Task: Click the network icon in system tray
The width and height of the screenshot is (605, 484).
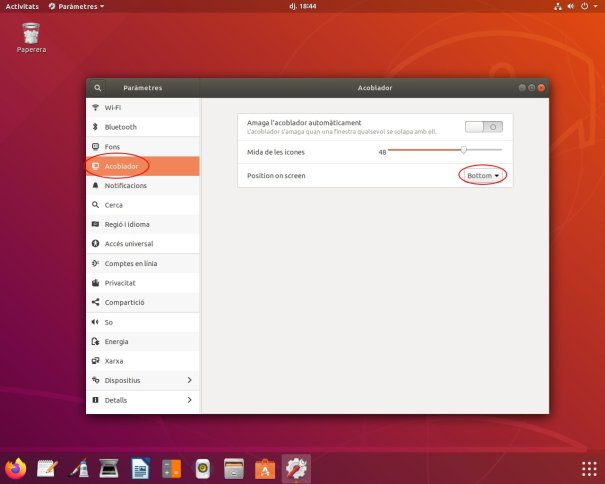Action: tap(558, 6)
